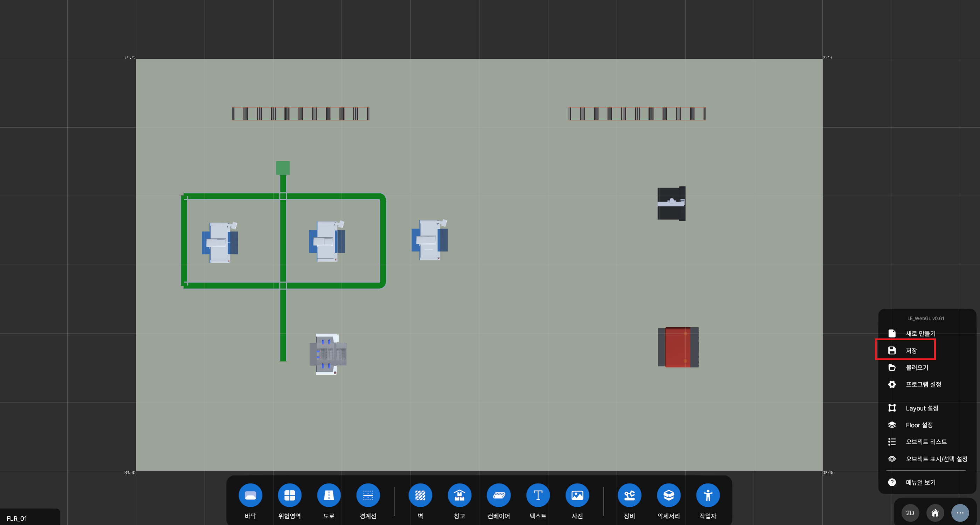Screen dimensions: 980x525
Task: Pick the 경계선 boundary line tool
Action: coord(368,495)
